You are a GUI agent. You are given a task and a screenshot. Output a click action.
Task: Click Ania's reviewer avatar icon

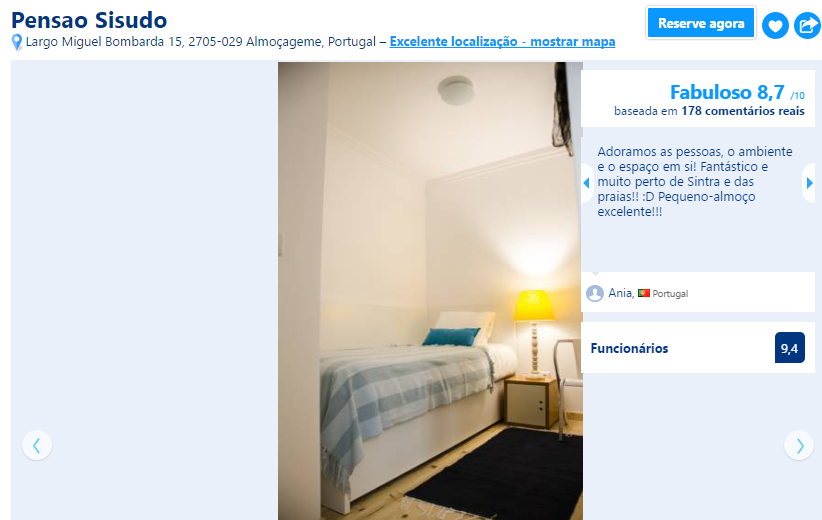click(x=594, y=293)
